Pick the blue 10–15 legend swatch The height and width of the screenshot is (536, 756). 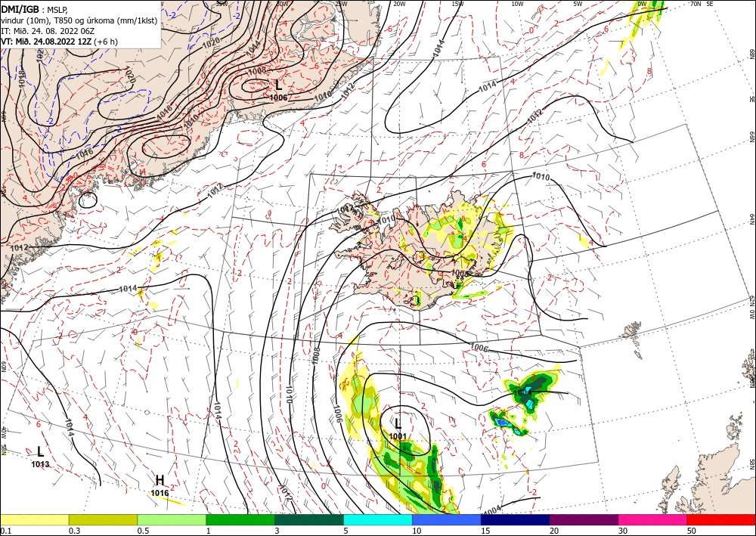pos(447,519)
